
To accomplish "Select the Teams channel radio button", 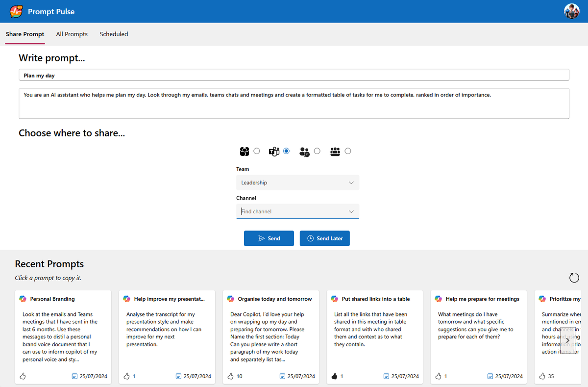I will (x=287, y=151).
